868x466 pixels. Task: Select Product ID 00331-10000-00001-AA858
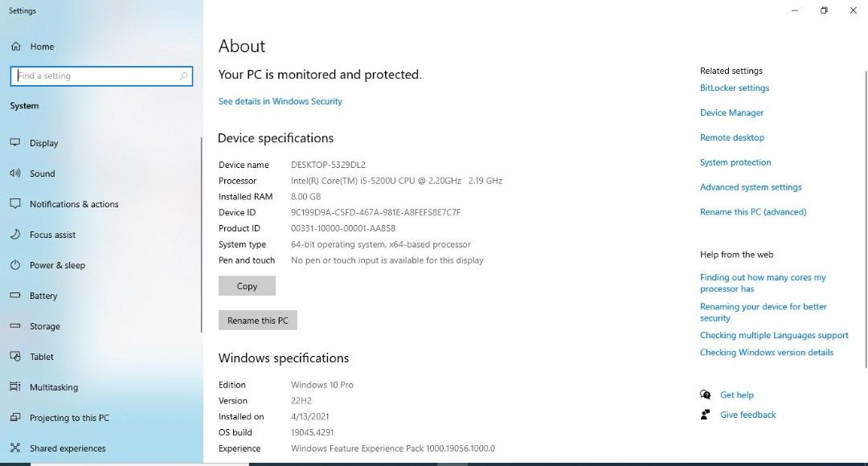tap(343, 228)
